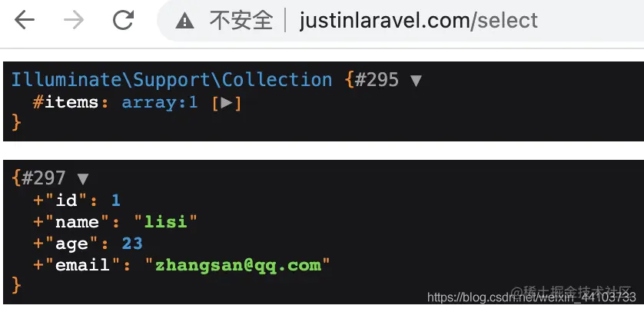Click the #295 object reference id

pos(377,79)
